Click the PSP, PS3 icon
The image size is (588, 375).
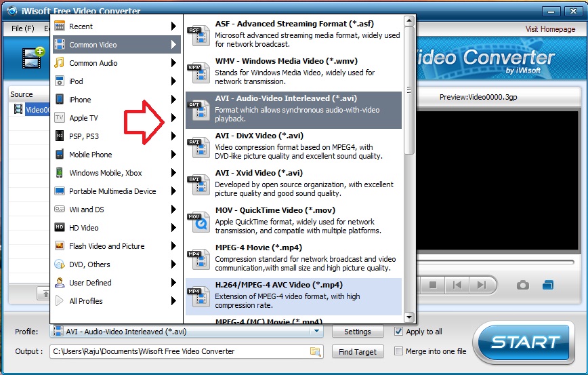tap(59, 136)
